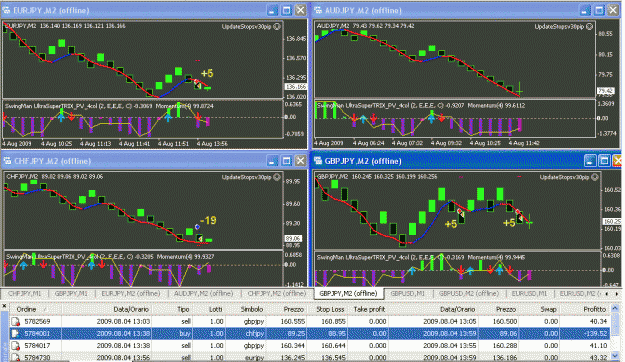Viewport: 625px width, 362px height.
Task: Switch to the EURUSD,M1 chart tab
Action: [x=529, y=293]
